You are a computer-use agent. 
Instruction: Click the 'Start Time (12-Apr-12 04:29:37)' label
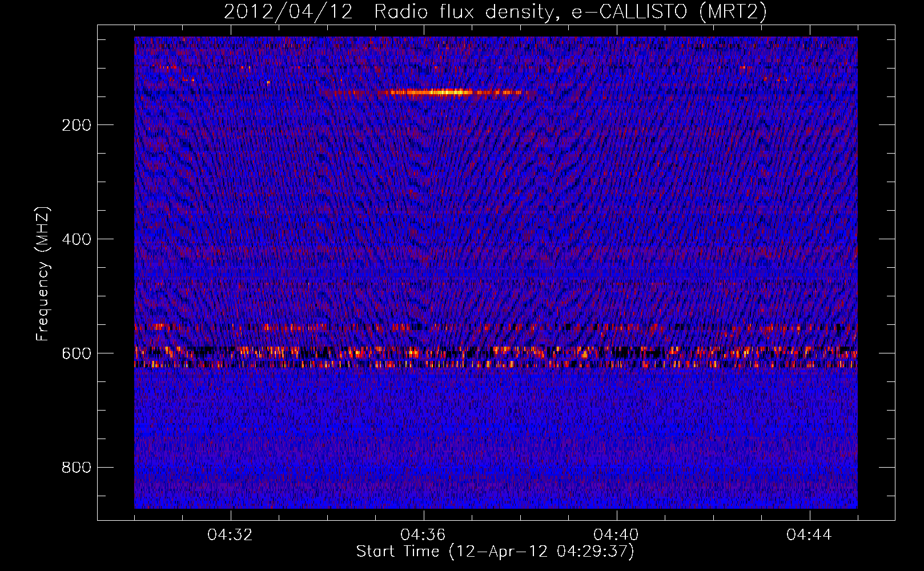495,552
